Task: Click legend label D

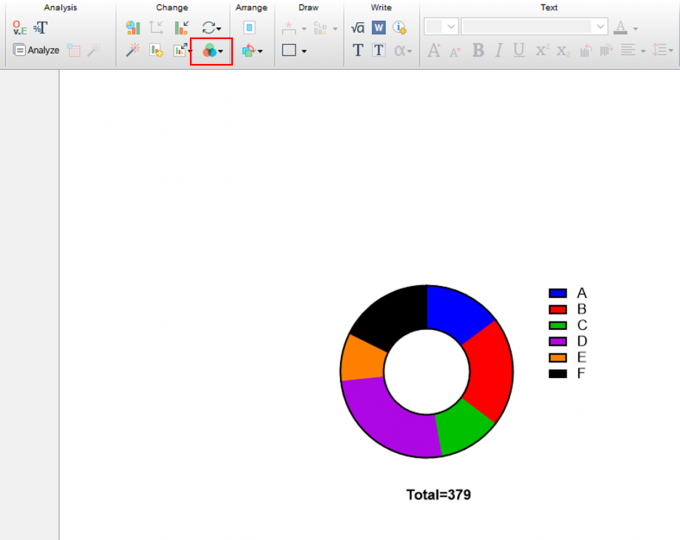Action: coord(582,341)
